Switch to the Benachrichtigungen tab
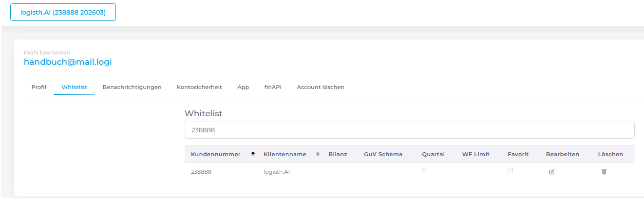Screen dimensions: 644x198 [x=132, y=87]
